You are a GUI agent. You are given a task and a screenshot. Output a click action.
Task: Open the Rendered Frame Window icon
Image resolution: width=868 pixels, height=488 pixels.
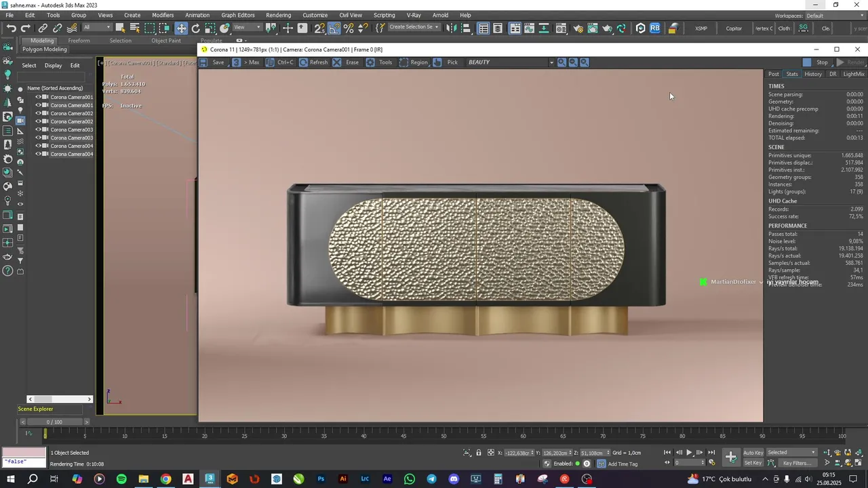click(593, 28)
